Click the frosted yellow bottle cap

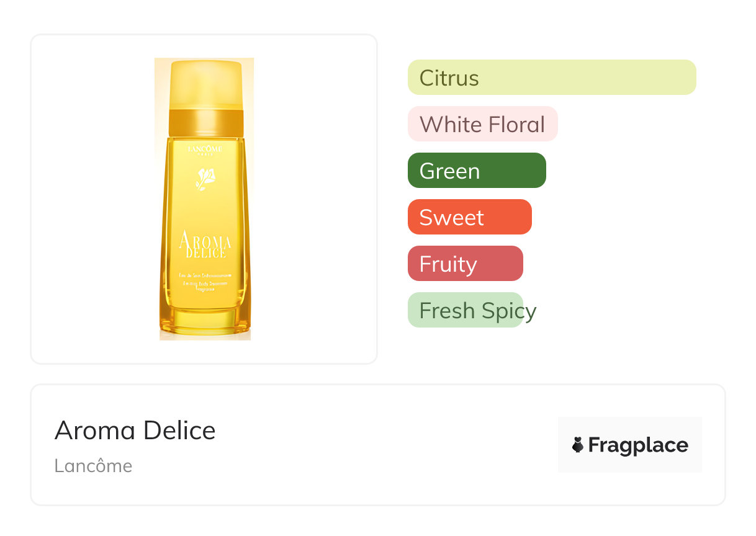[205, 84]
